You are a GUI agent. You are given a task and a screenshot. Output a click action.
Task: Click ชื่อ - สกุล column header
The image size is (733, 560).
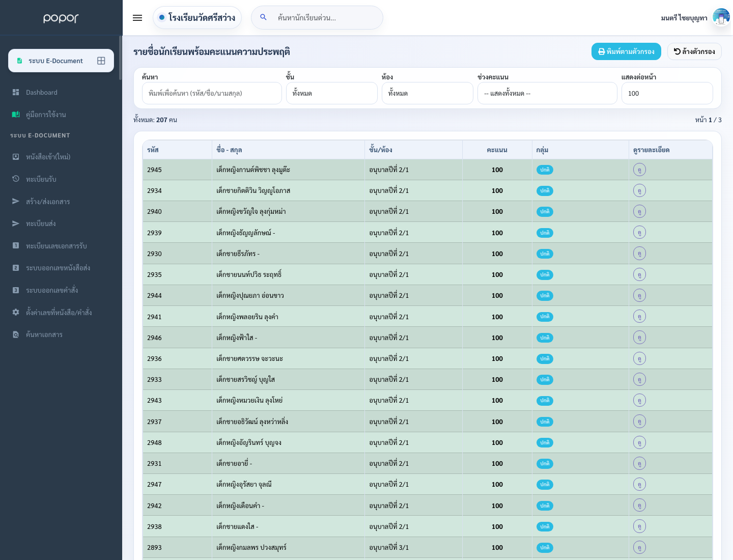click(x=288, y=150)
